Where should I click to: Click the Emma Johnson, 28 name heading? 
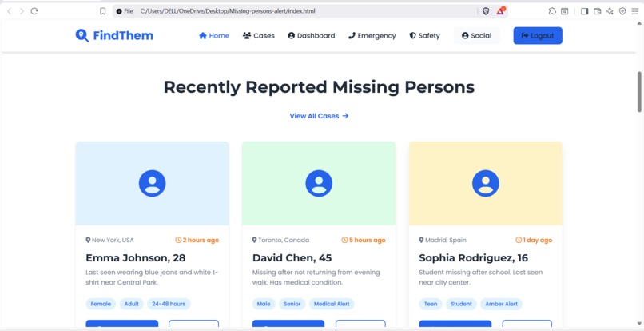(x=136, y=258)
